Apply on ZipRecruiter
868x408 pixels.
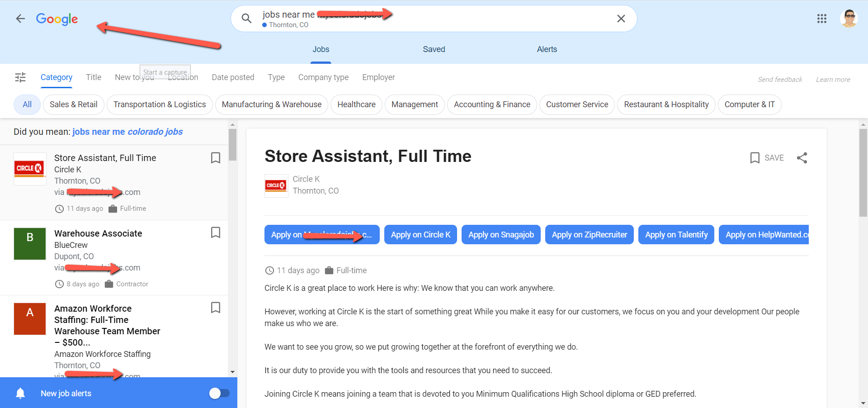(590, 234)
